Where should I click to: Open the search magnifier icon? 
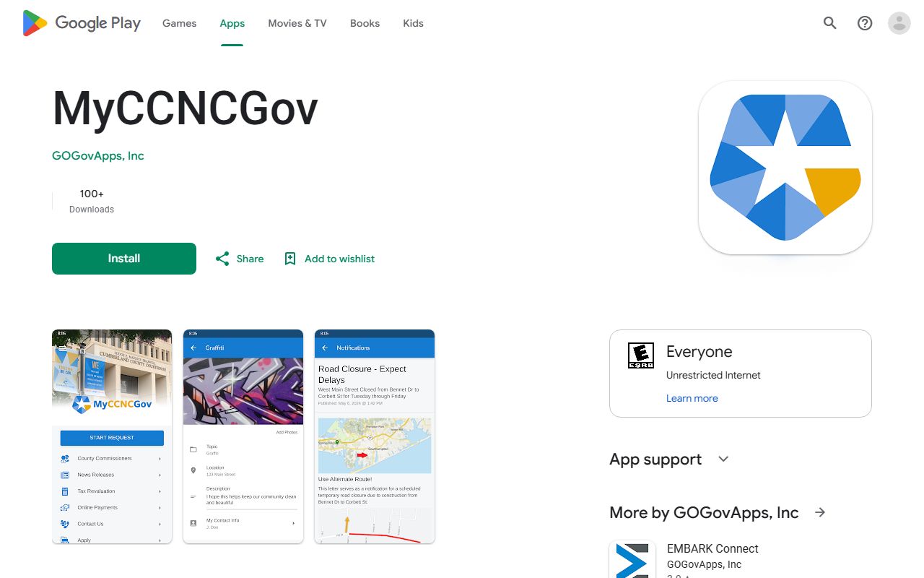coord(830,23)
